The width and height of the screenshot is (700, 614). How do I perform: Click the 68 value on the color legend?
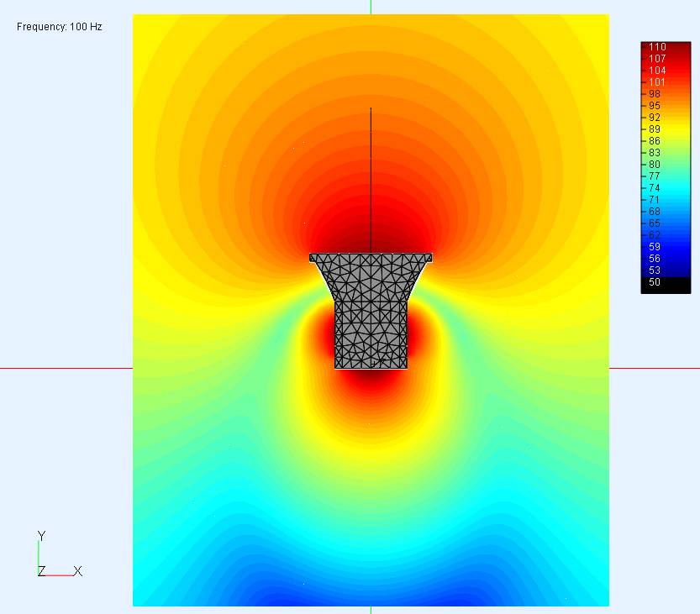click(655, 212)
